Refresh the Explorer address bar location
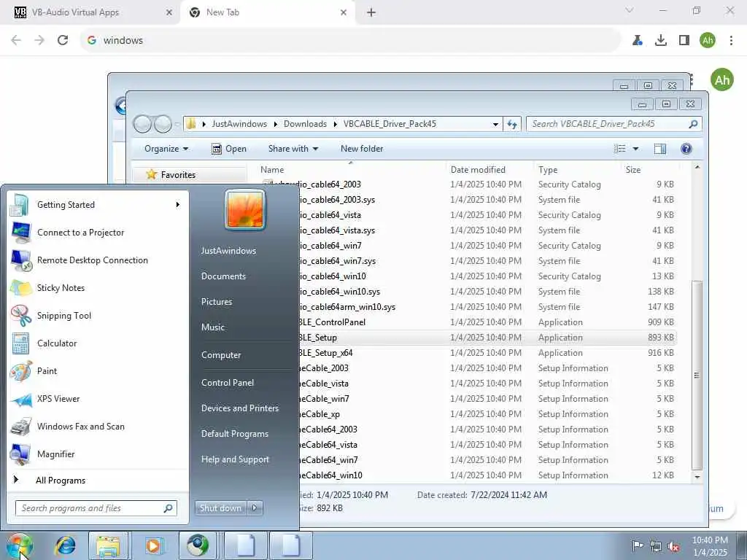 pyautogui.click(x=512, y=124)
